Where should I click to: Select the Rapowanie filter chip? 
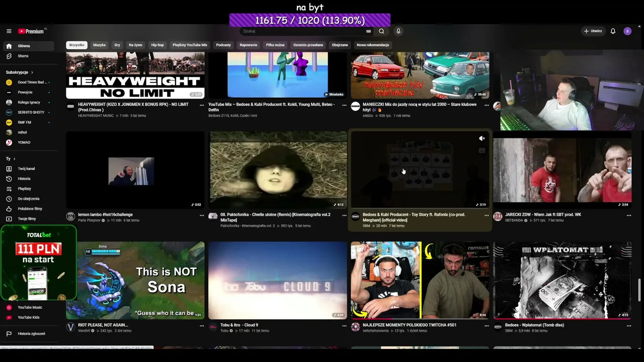point(249,45)
